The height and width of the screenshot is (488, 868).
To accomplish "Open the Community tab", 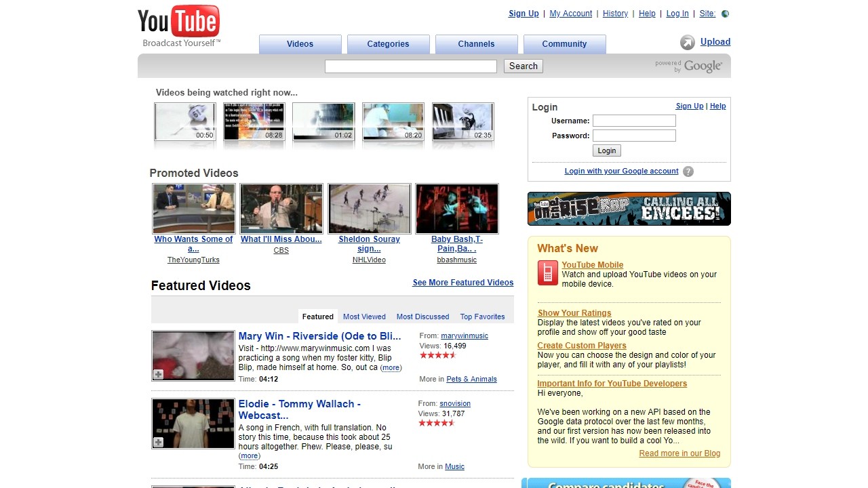I will tap(565, 44).
